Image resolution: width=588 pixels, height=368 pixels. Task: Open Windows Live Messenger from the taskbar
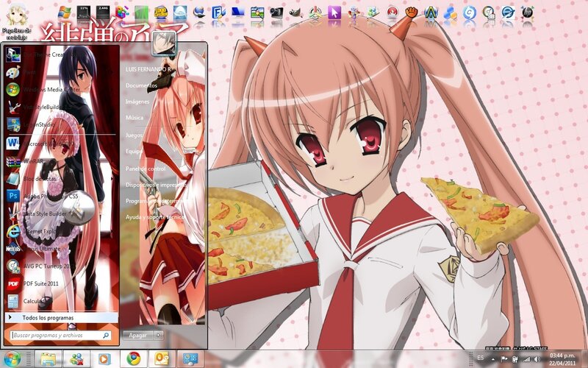(76, 359)
